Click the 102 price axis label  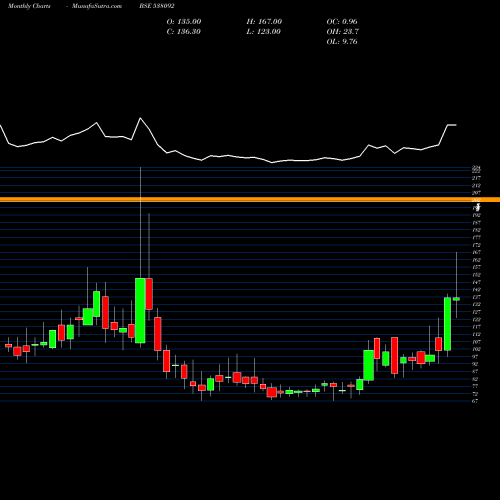click(x=476, y=349)
